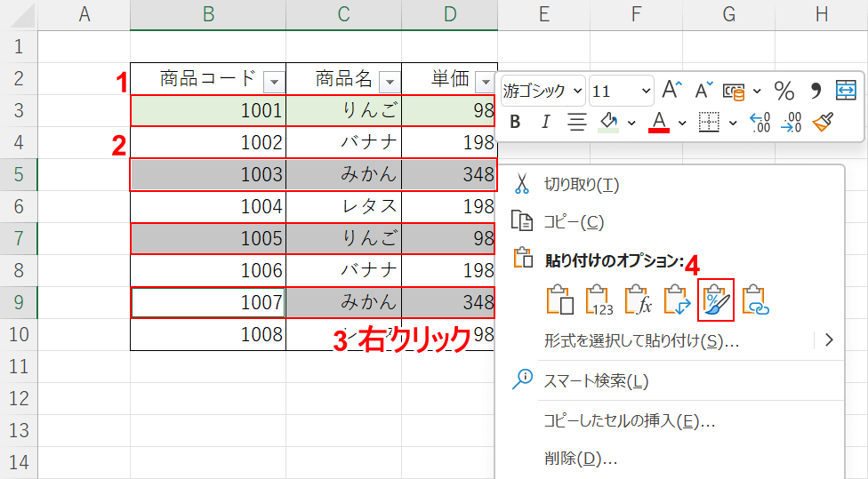This screenshot has width=868, height=479.
Task: Select 切り取り(T) from the context menu
Action: pos(582,185)
